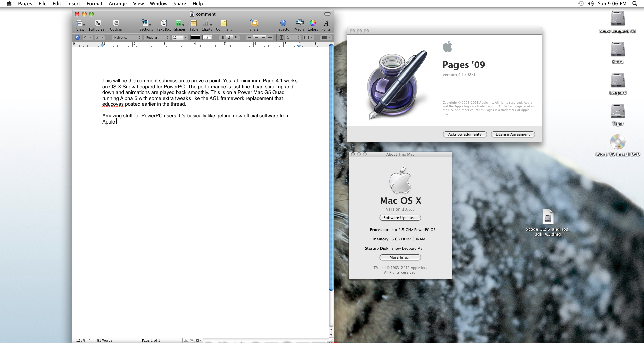Open the File menu
This screenshot has width=644, height=343.
(x=42, y=4)
